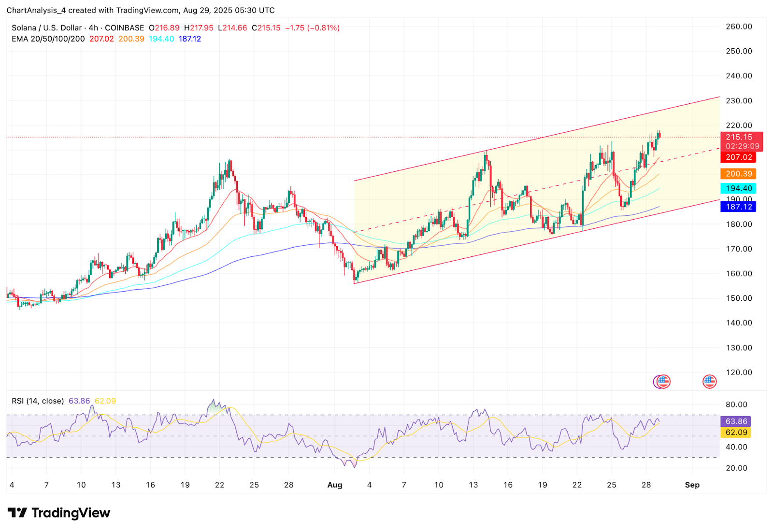Click the 240.00 price axis label
The width and height of the screenshot is (773, 532).
pos(739,76)
